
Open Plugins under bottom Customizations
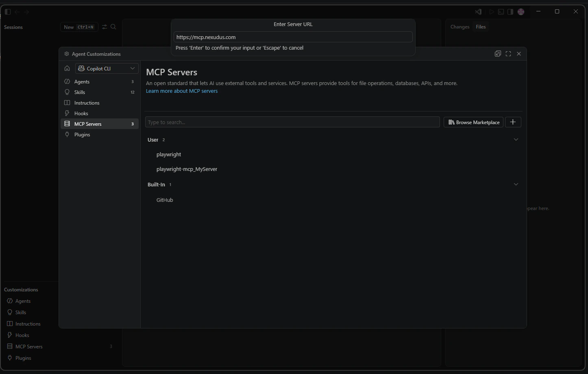(60, 358)
